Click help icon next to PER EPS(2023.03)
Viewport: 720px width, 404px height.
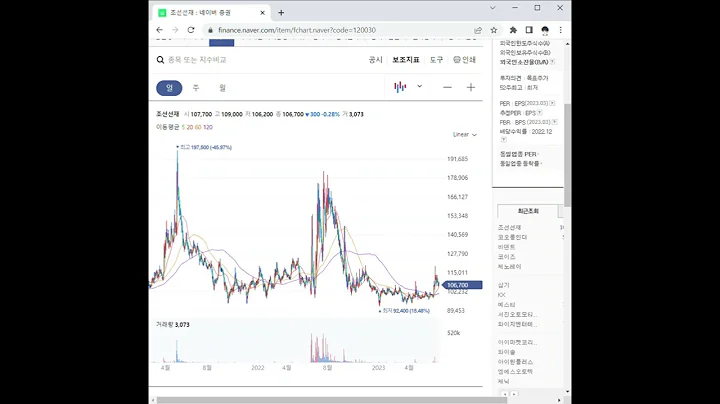552,103
